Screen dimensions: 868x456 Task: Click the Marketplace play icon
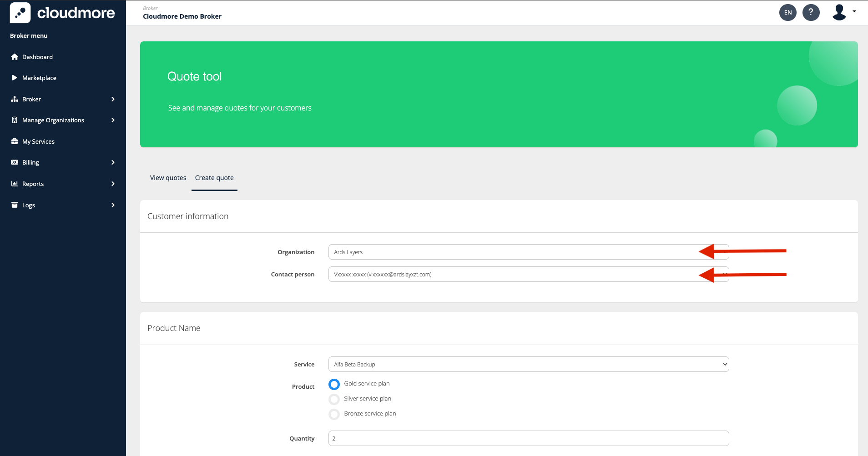pyautogui.click(x=15, y=78)
